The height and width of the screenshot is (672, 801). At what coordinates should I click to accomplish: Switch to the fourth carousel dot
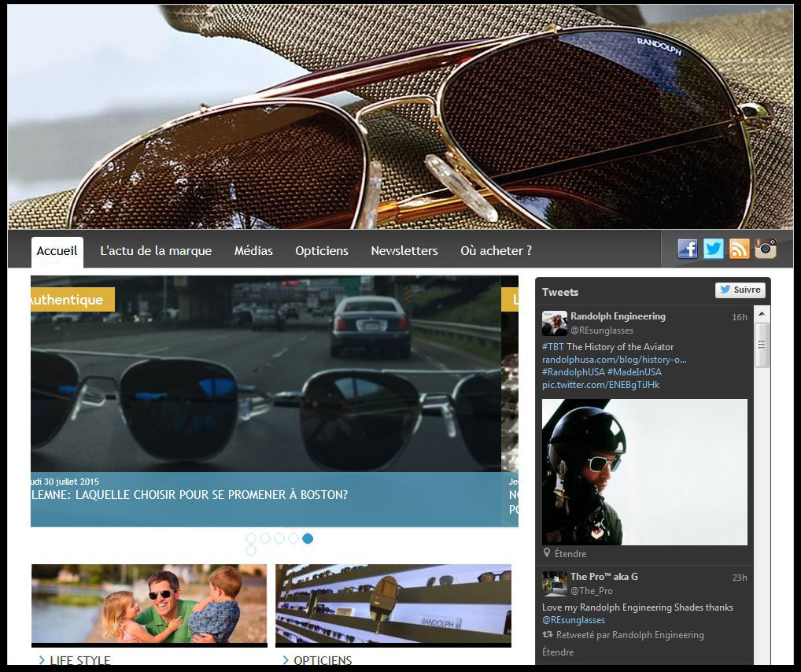293,538
